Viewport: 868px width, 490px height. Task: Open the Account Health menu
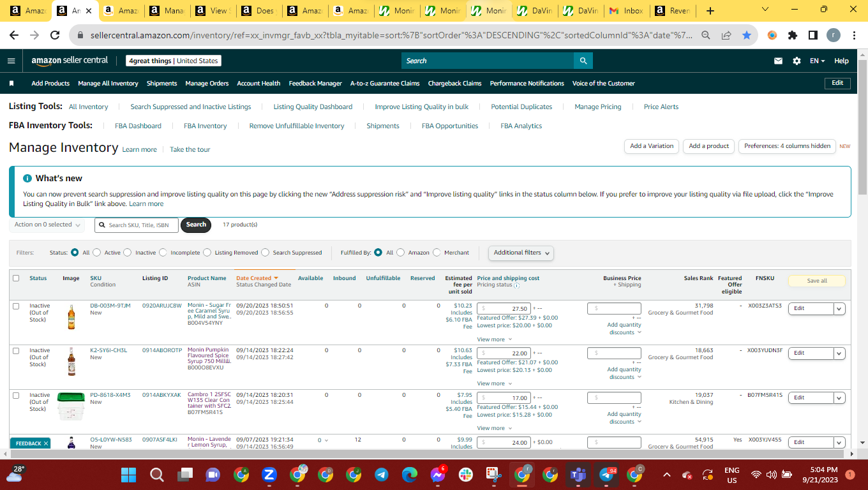pyautogui.click(x=258, y=83)
